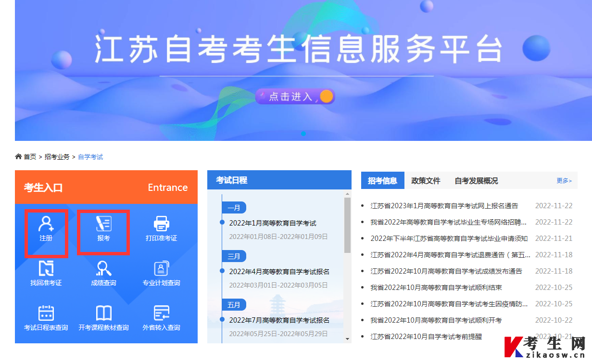Select the 一月 timeline marker
This screenshot has width=592, height=364.
click(234, 208)
